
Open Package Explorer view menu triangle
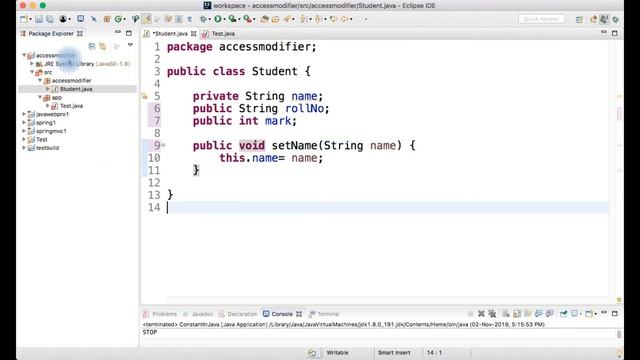tap(130, 45)
